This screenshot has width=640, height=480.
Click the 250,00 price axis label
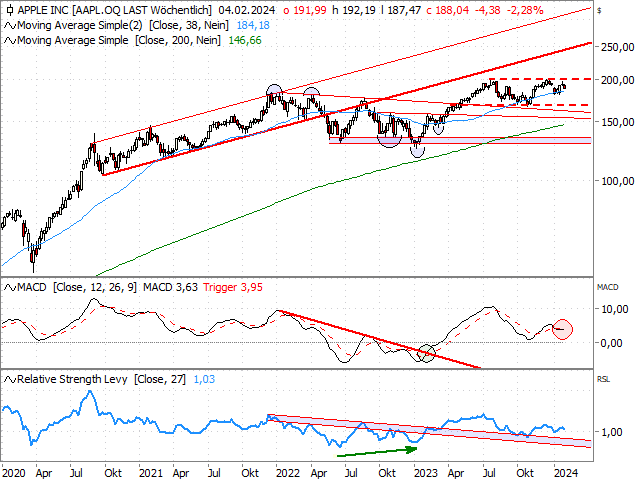[x=618, y=47]
